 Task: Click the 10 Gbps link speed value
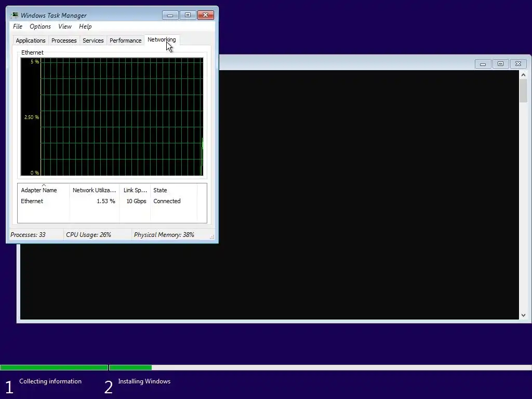pos(137,201)
